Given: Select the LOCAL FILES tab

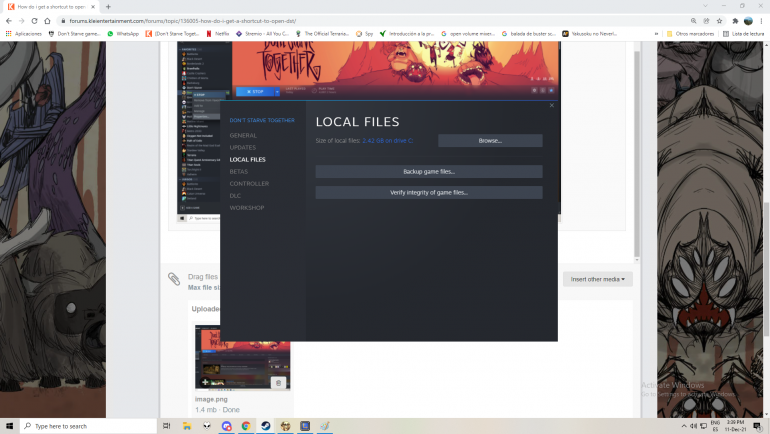Looking at the screenshot, I should point(248,160).
